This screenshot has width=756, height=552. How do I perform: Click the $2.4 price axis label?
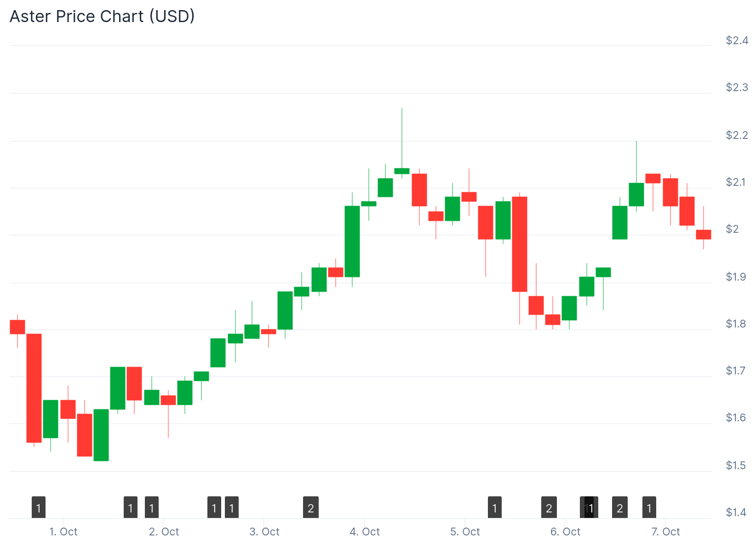737,40
